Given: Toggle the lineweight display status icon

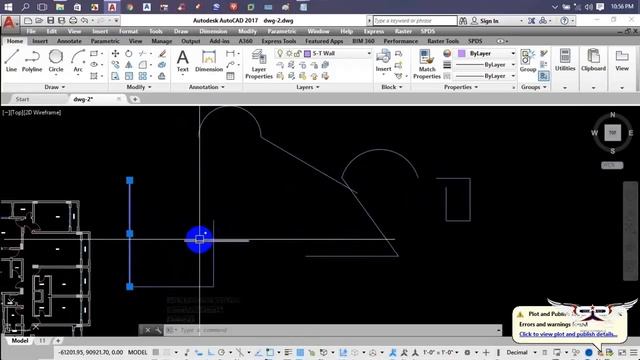Looking at the screenshot, I should pos(288,352).
